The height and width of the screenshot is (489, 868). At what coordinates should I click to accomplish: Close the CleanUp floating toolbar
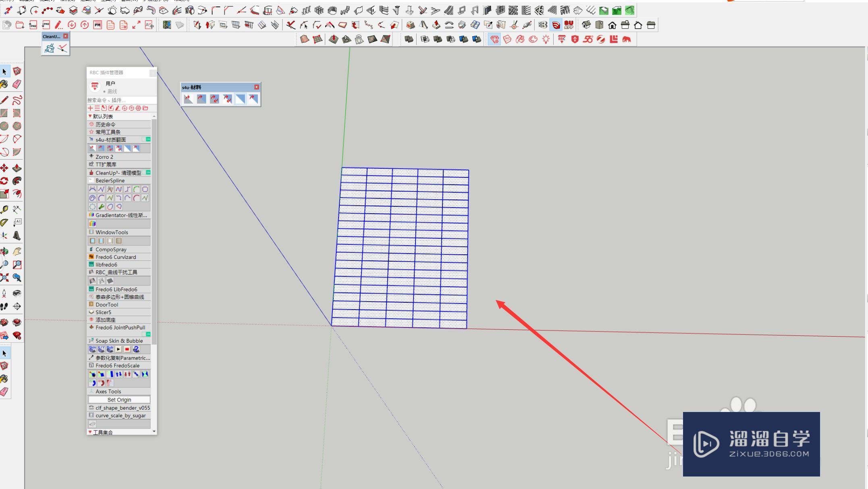(66, 36)
